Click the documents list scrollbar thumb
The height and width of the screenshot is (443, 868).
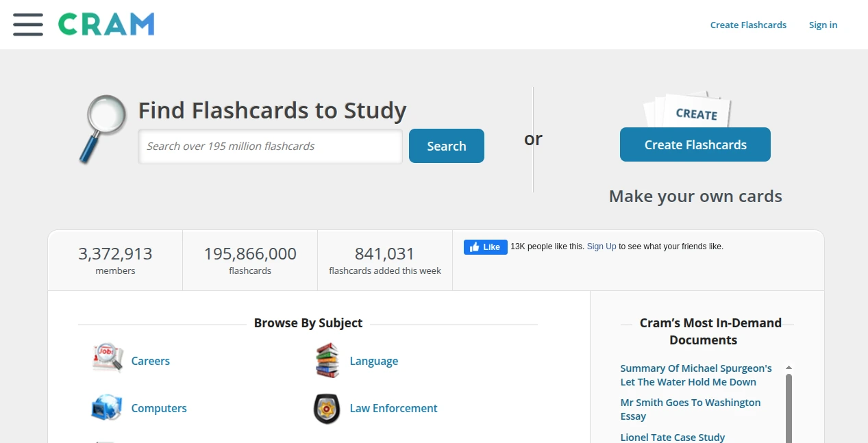pos(789,408)
